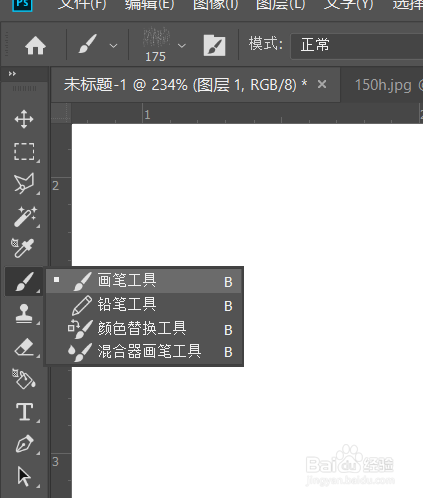Select the Polygonal Lasso tool
This screenshot has width=423, height=498.
point(24,183)
